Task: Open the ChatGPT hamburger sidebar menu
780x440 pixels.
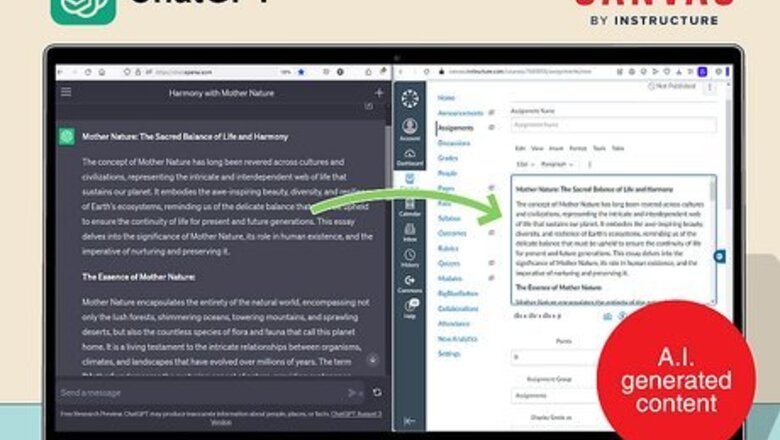Action: (x=66, y=92)
